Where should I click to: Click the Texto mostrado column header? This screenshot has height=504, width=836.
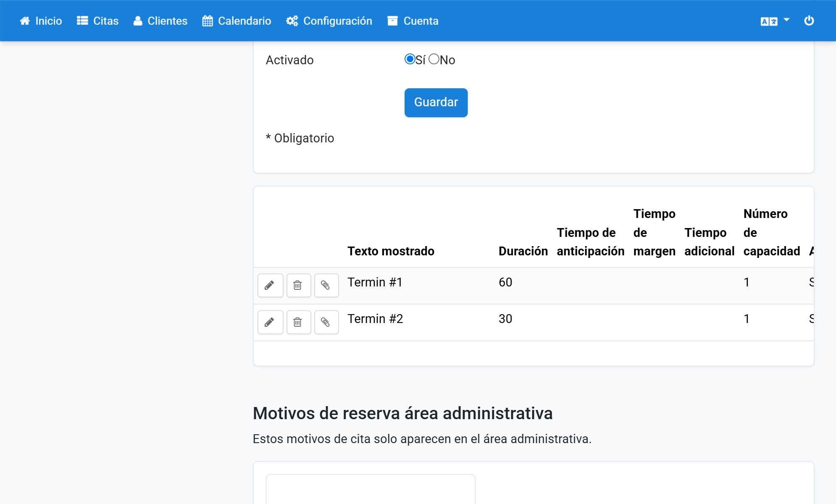391,251
